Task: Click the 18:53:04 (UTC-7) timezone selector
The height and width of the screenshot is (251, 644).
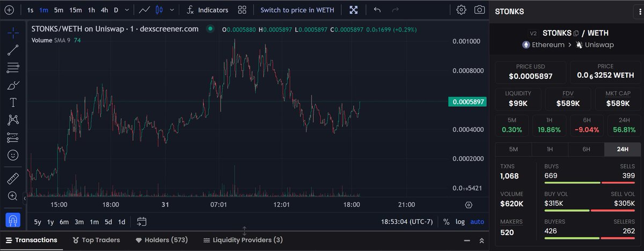Action: 407,222
